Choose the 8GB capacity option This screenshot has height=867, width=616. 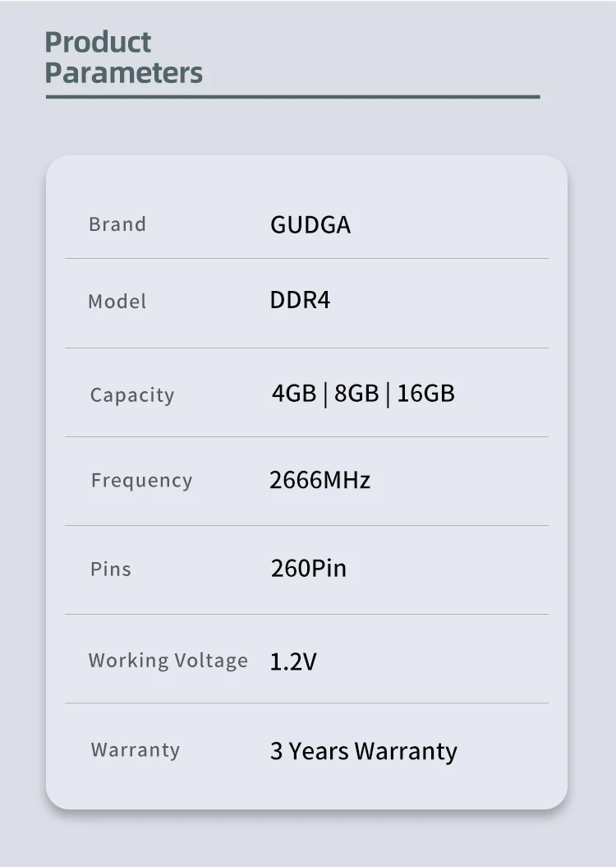tap(356, 394)
